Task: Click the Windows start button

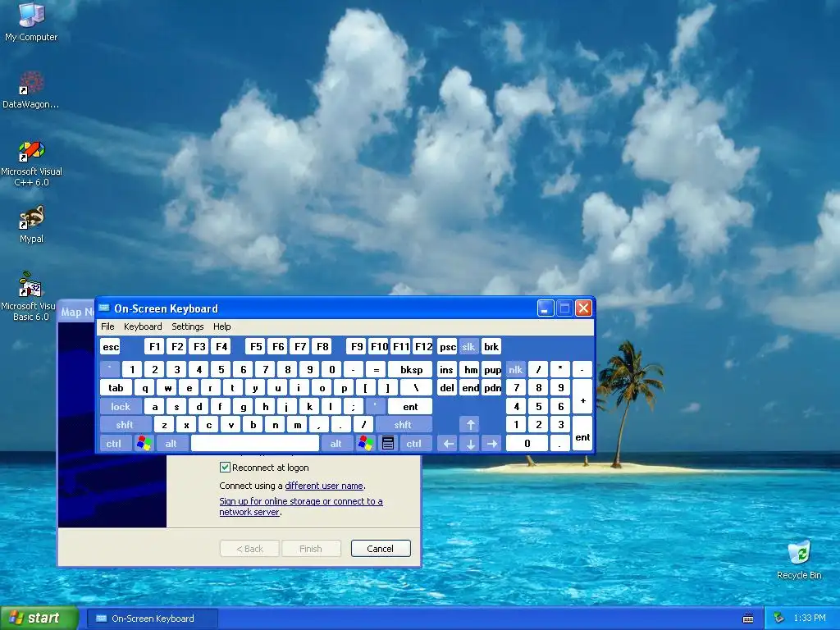Action: (39, 619)
